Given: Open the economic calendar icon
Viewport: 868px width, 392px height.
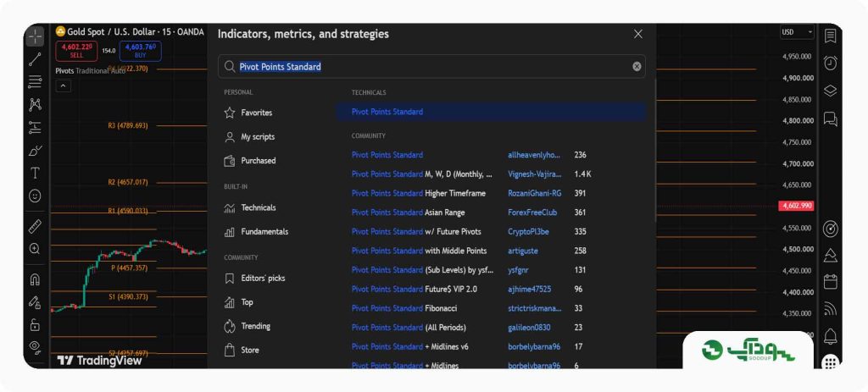Looking at the screenshot, I should tap(831, 282).
